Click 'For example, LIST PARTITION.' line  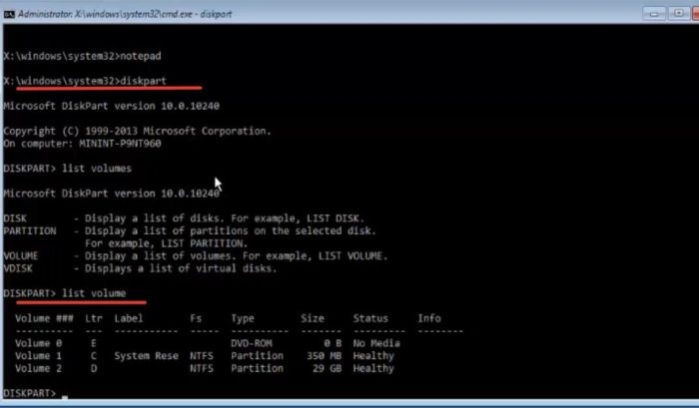click(166, 243)
